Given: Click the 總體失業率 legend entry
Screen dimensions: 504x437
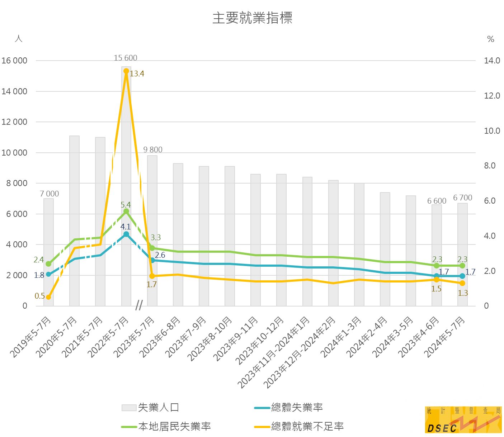Looking at the screenshot, I should coord(289,408).
